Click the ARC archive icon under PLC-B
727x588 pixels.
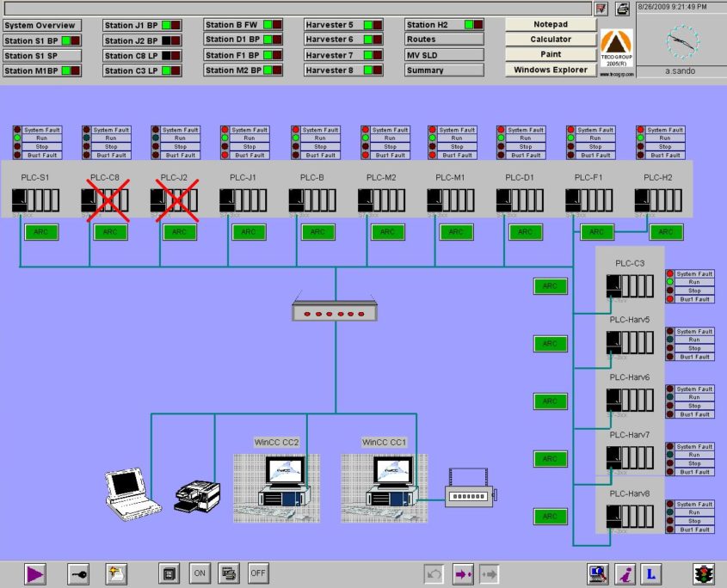tap(317, 231)
